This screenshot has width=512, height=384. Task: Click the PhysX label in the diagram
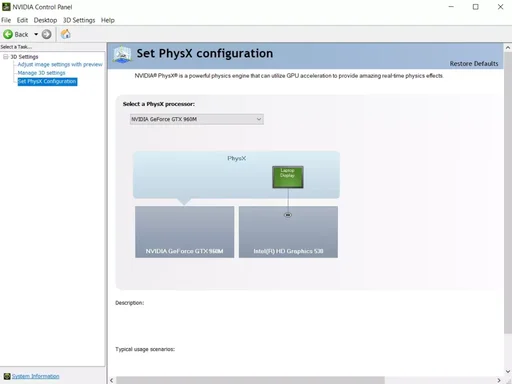pos(237,158)
